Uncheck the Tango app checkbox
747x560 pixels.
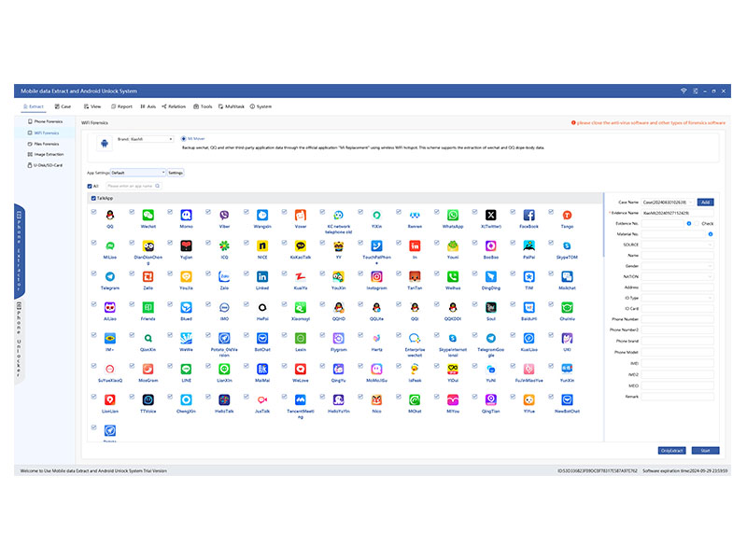(551, 212)
